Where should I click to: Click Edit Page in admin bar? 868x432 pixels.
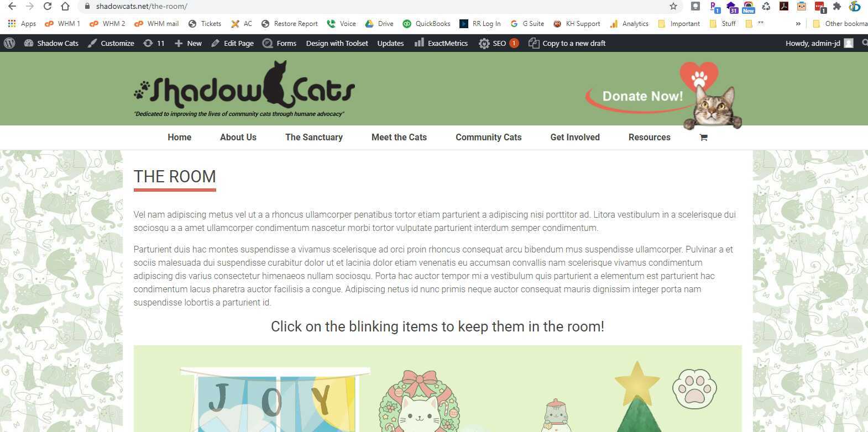coord(232,43)
